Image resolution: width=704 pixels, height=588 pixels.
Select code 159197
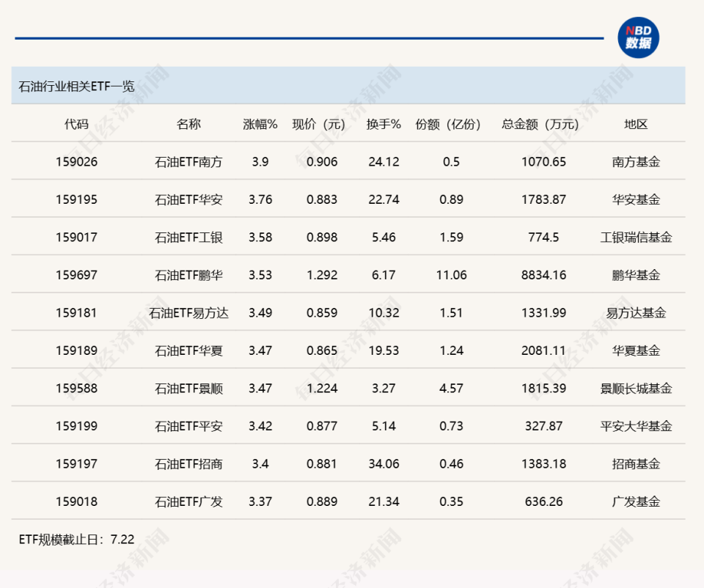point(76,463)
